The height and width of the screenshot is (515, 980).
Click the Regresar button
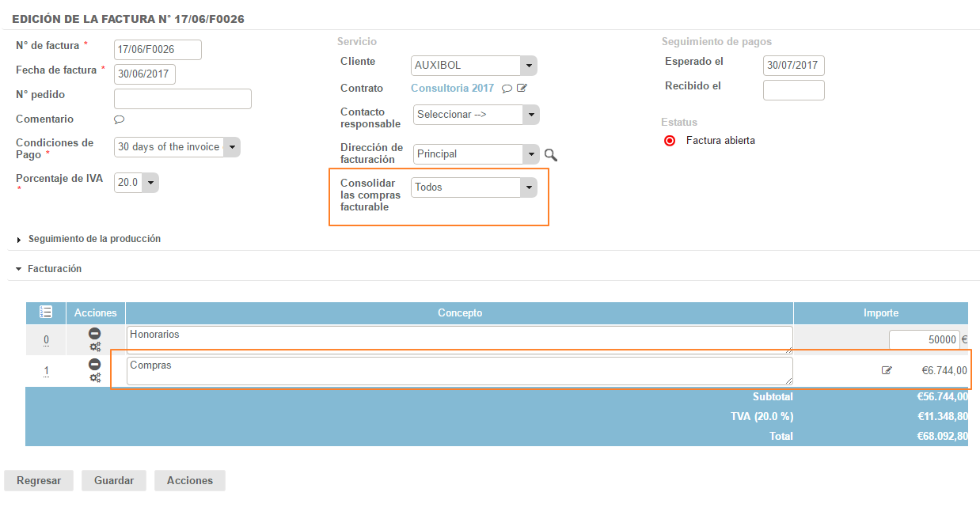[x=39, y=480]
